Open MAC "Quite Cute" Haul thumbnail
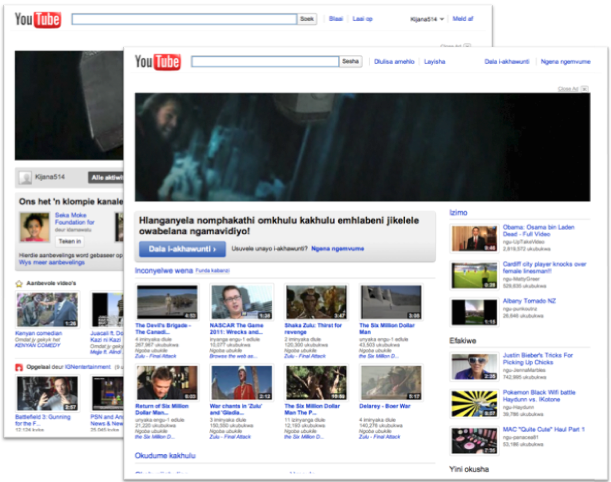 coord(474,441)
